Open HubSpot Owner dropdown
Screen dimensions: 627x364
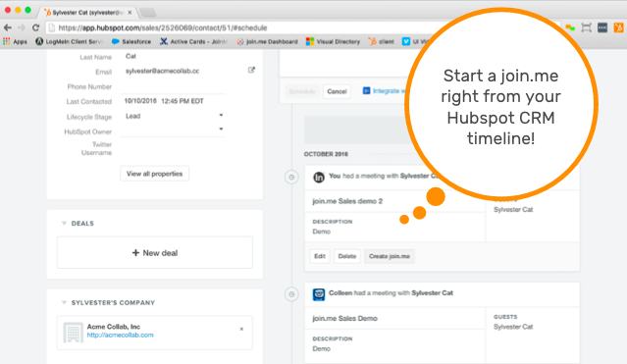221,129
